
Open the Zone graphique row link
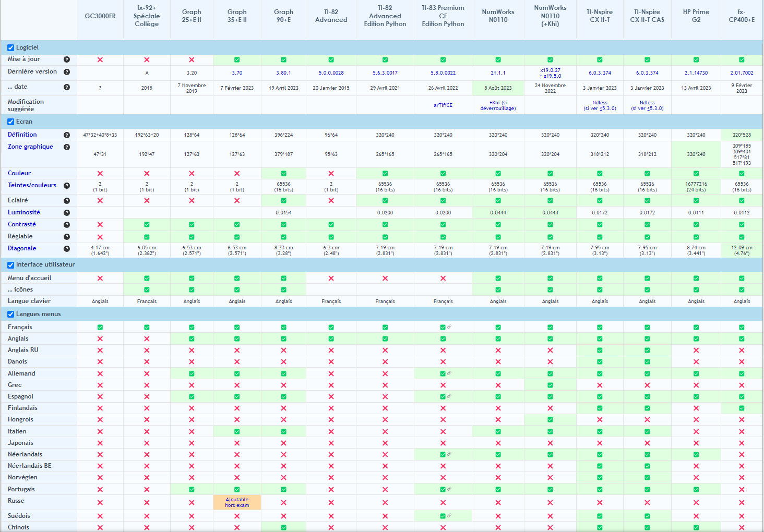30,147
